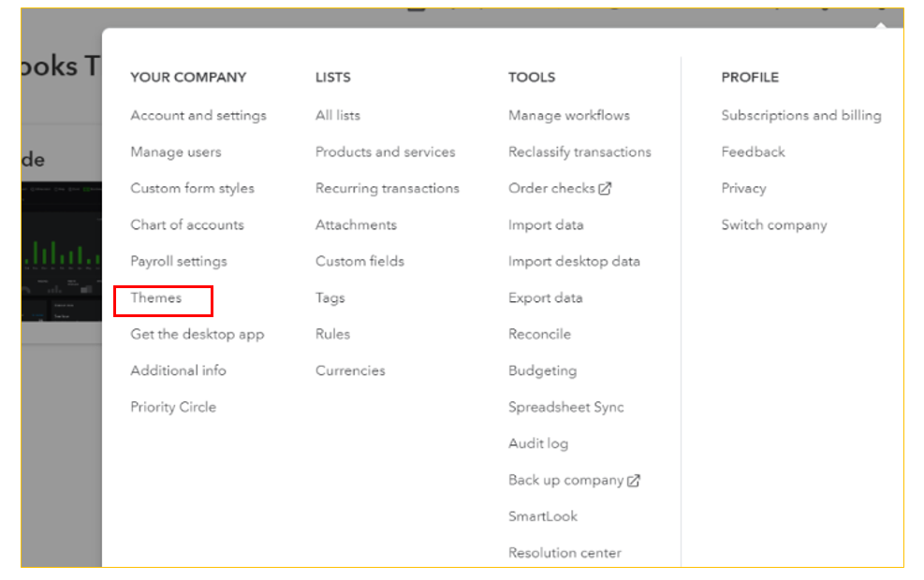
Task: Open Budgeting tool
Action: 542,370
